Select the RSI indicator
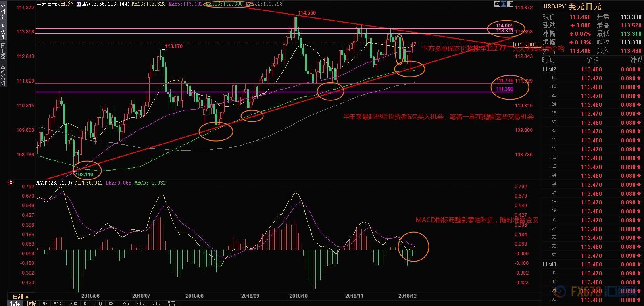 112,303
